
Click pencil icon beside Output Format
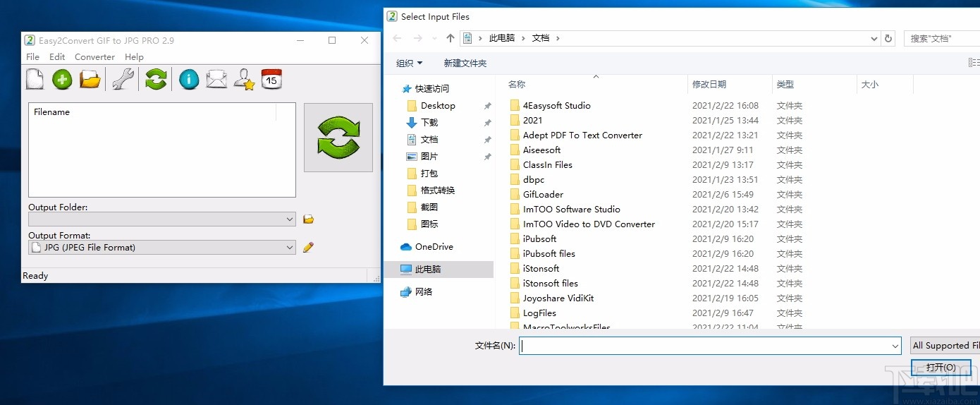point(308,248)
